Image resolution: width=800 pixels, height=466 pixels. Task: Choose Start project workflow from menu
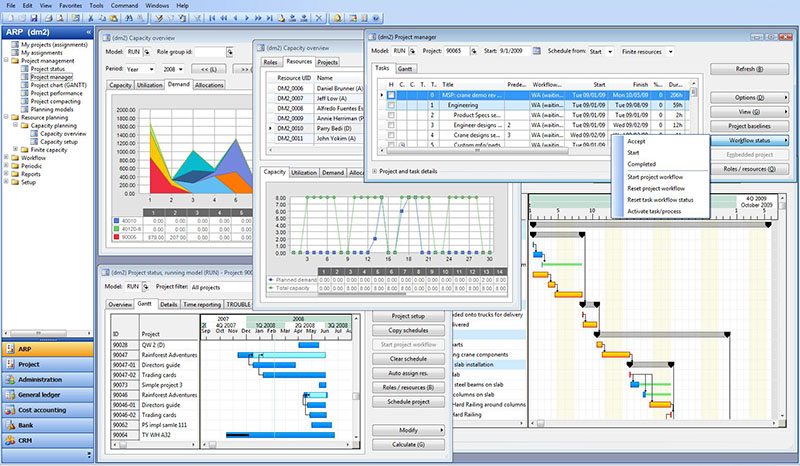tap(655, 176)
